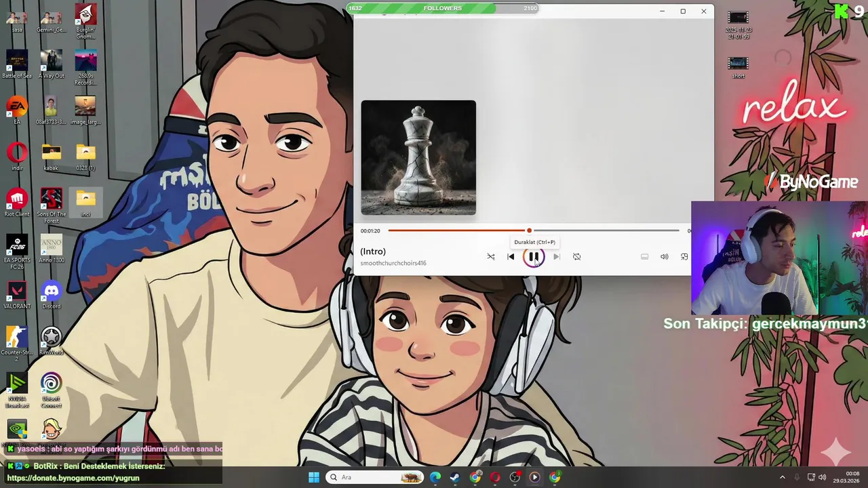The image size is (868, 488).
Task: Click artist name smoothchurchchoirs416
Action: tap(393, 263)
